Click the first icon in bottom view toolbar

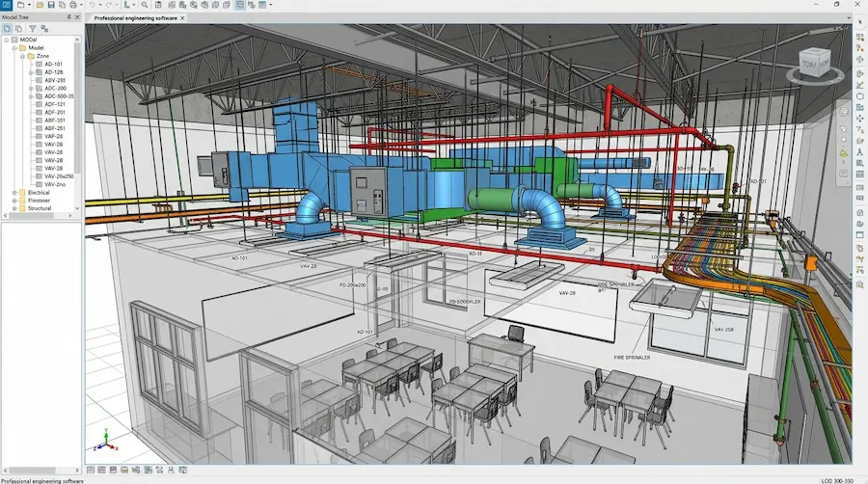pos(91,471)
